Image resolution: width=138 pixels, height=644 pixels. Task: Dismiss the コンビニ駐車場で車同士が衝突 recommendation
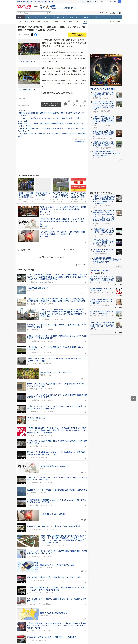[x=86, y=282]
